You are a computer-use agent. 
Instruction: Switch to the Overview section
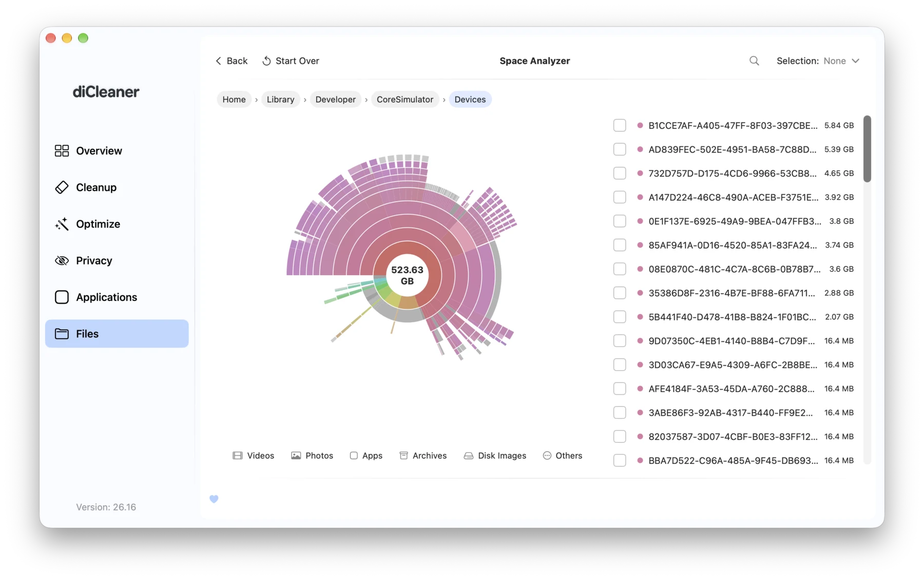117,150
